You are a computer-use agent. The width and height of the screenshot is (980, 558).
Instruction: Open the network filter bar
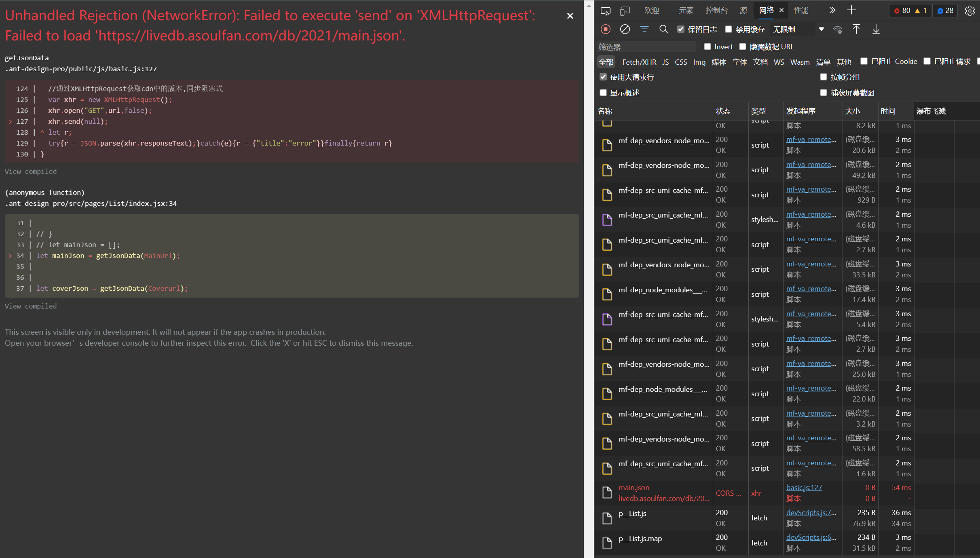[x=644, y=29]
